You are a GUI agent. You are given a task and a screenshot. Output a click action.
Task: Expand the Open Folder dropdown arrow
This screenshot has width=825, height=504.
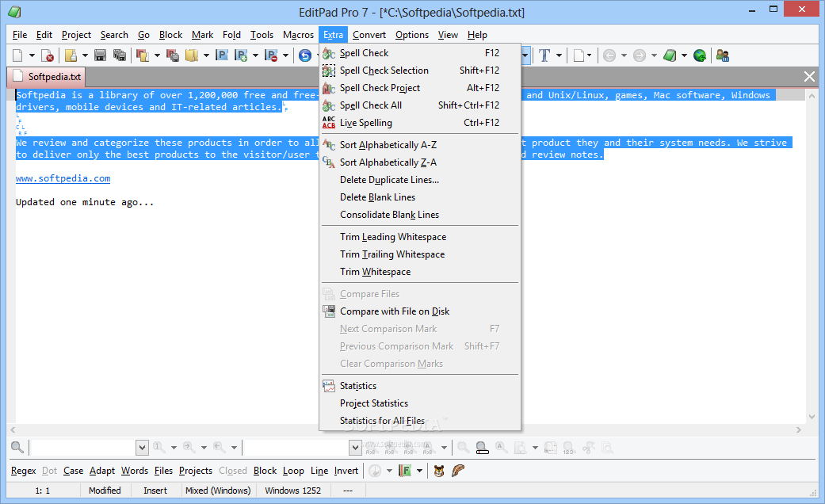click(x=206, y=55)
